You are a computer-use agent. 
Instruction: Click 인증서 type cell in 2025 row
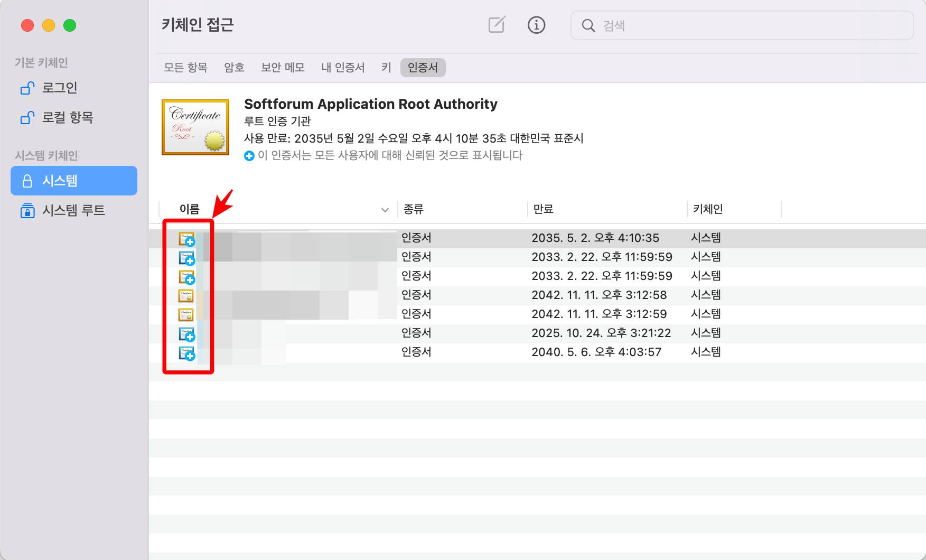click(x=416, y=333)
